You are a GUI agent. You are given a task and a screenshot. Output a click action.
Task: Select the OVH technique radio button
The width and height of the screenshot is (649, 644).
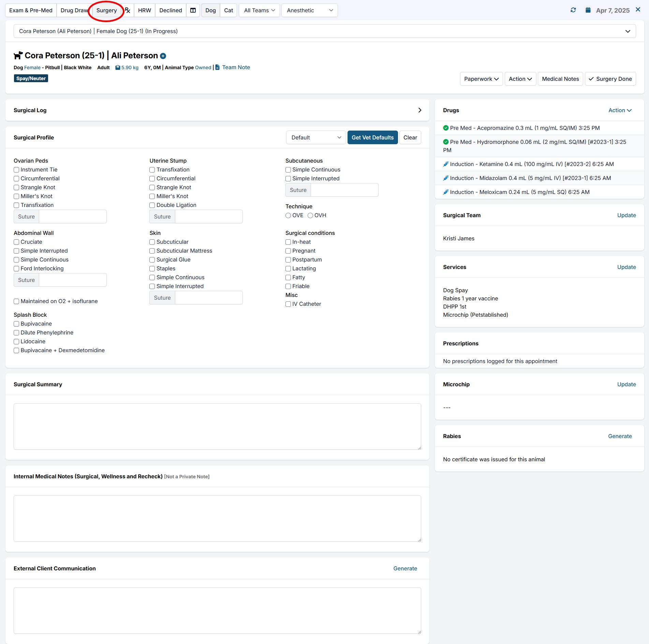[x=310, y=215]
